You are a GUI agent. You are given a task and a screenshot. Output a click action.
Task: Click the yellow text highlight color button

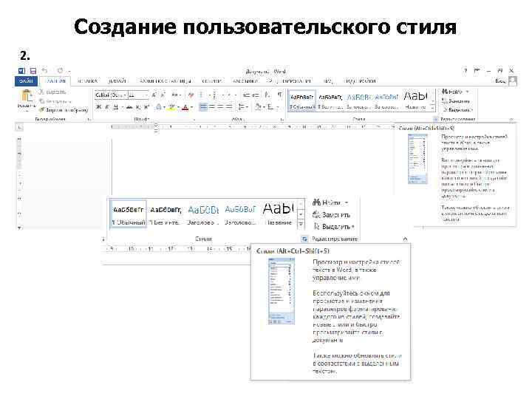(172, 107)
